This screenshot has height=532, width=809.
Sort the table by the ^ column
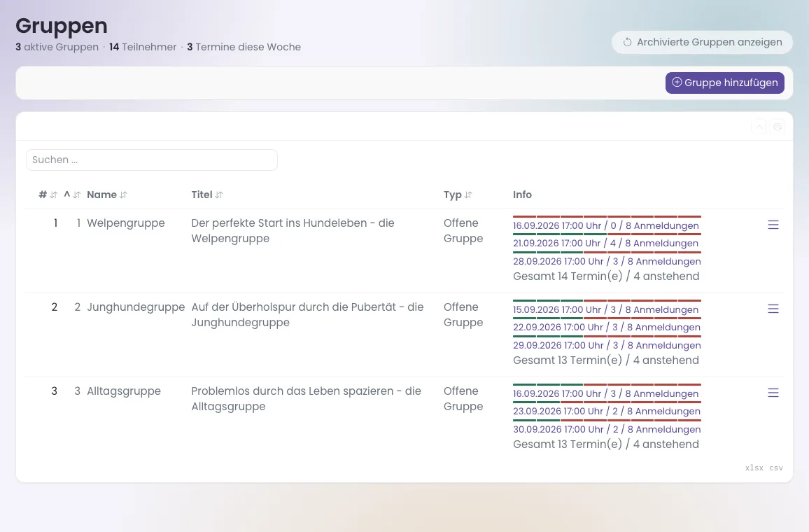coord(72,195)
